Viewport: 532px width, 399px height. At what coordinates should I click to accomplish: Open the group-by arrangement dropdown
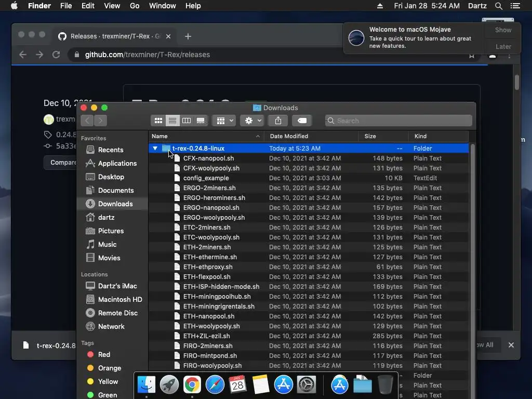point(224,121)
